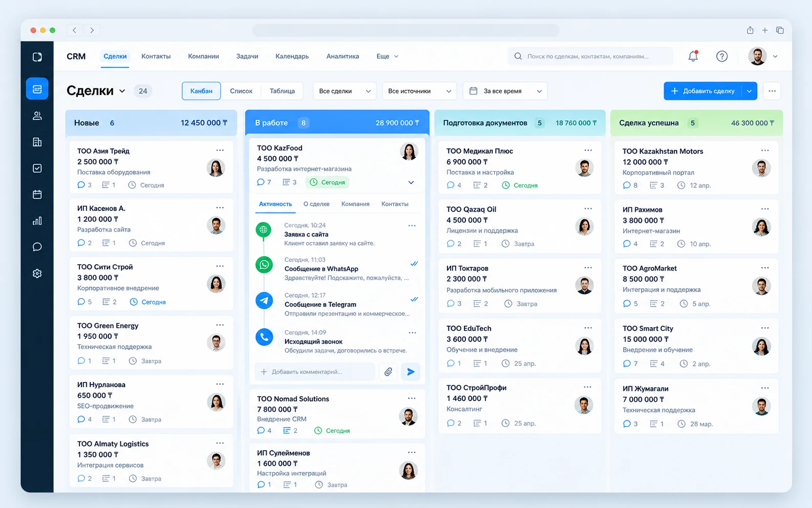Open the ТОО Nomad Solutions deal card

[337, 414]
